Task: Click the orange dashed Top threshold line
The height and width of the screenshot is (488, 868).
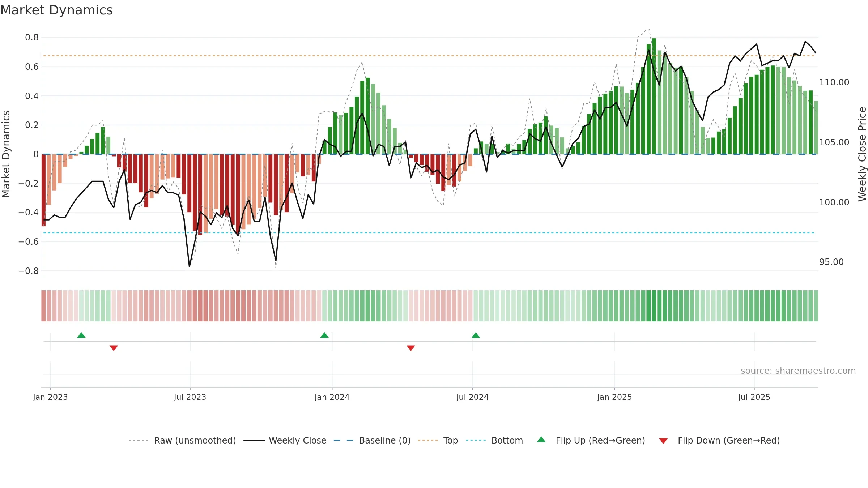Action: point(430,56)
